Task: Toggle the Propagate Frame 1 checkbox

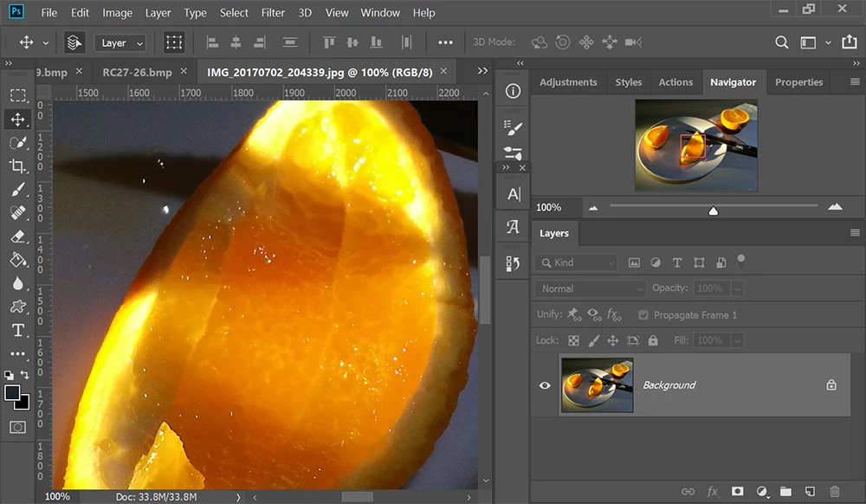Action: [x=643, y=315]
